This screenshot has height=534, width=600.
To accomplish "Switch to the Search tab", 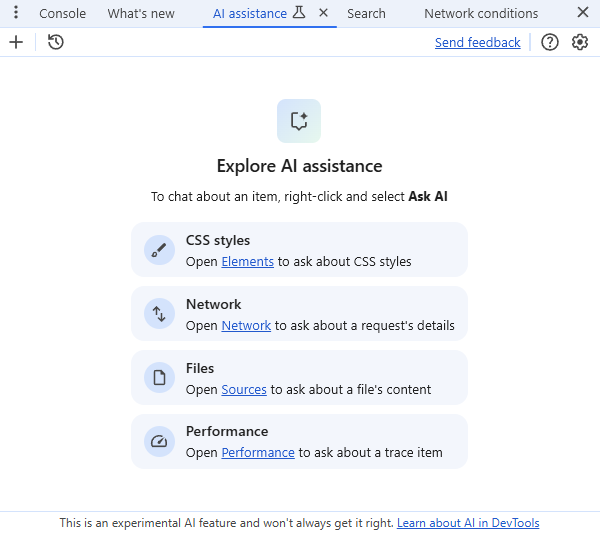I will 366,13.
